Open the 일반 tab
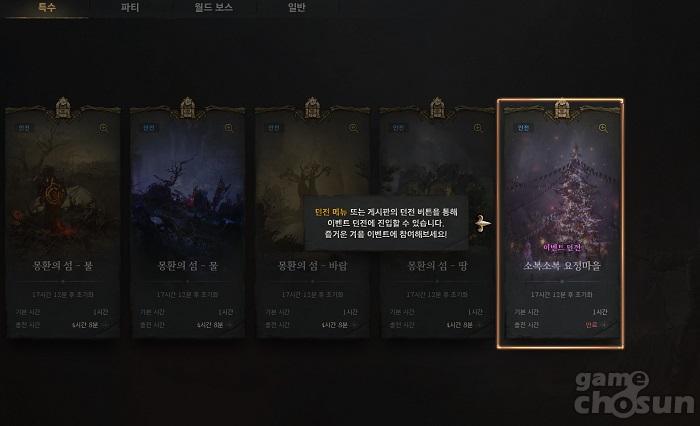 (296, 8)
